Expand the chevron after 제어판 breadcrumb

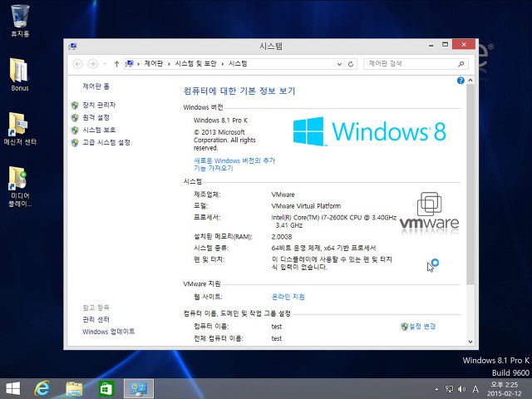point(169,64)
